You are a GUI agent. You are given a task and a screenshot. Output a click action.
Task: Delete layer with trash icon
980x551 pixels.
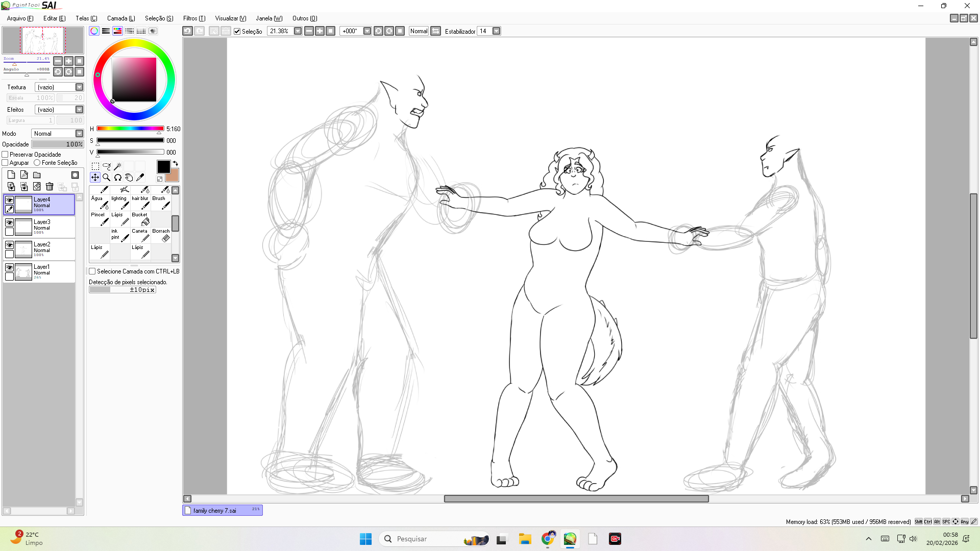(x=50, y=187)
